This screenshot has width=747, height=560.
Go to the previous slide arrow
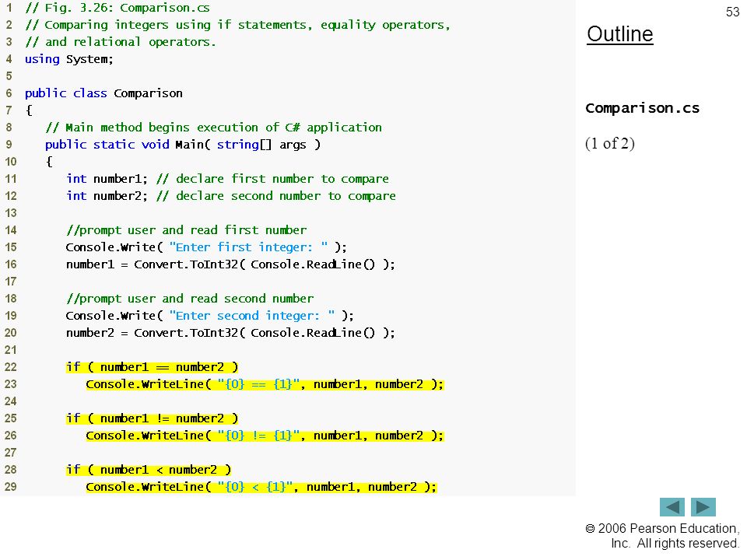(x=672, y=507)
